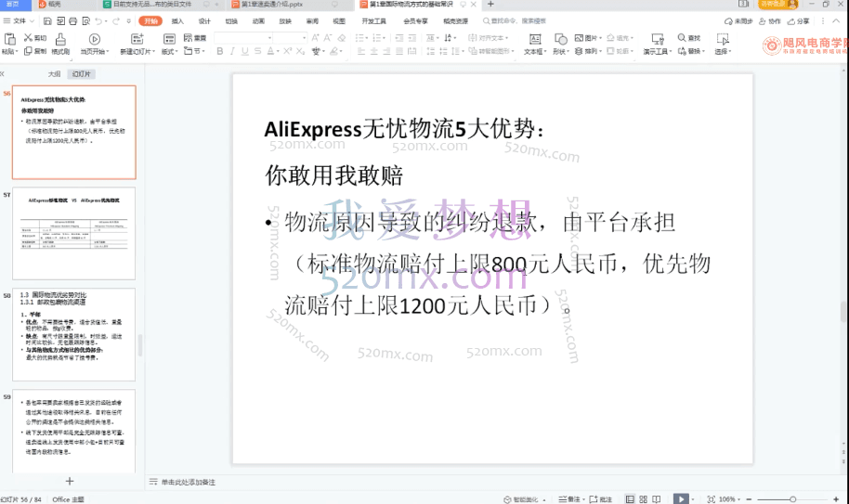This screenshot has height=504, width=849.
Task: Open the File (文件) menu
Action: (19, 21)
